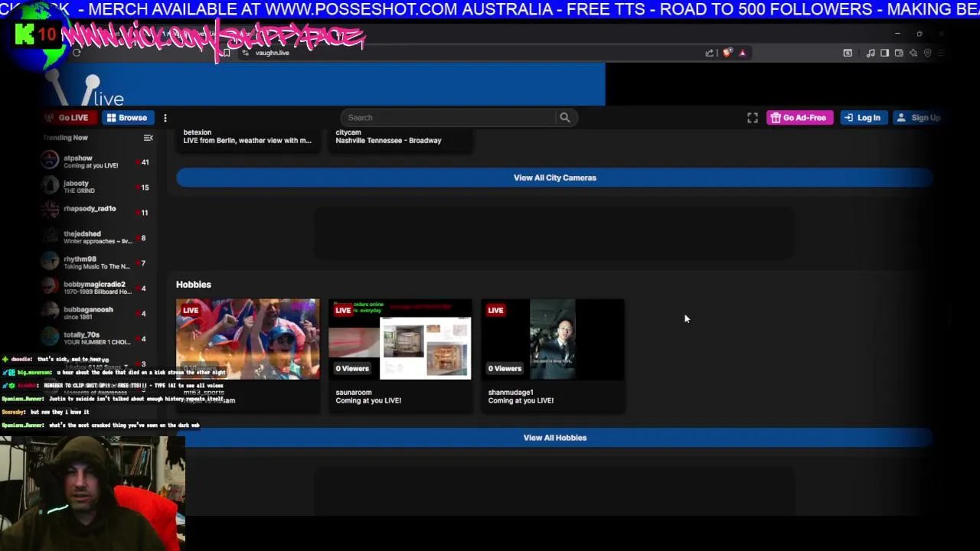Open totally_70s channel in Trending list
The width and height of the screenshot is (980, 551).
[x=97, y=338]
